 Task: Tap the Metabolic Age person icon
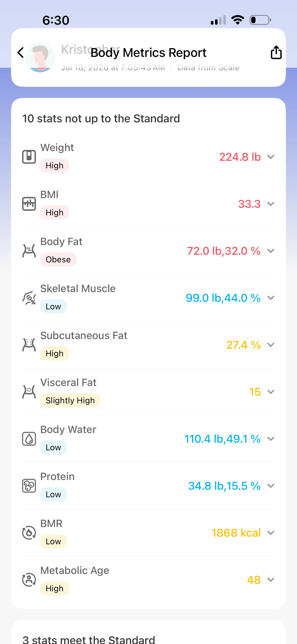(x=29, y=580)
